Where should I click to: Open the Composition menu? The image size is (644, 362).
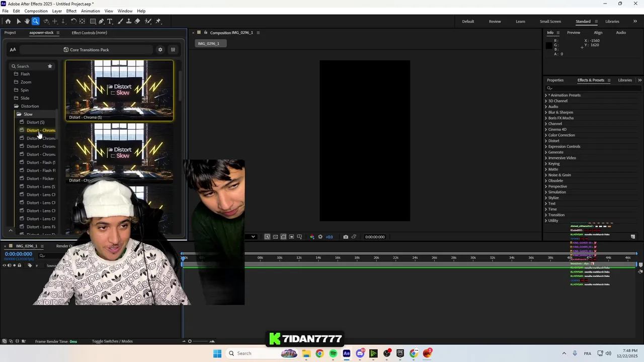point(36,11)
